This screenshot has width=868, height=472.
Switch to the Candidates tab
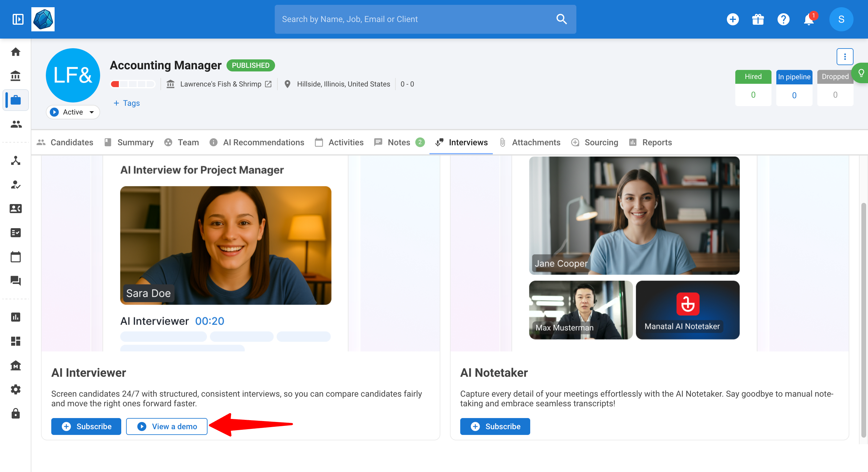click(x=65, y=142)
